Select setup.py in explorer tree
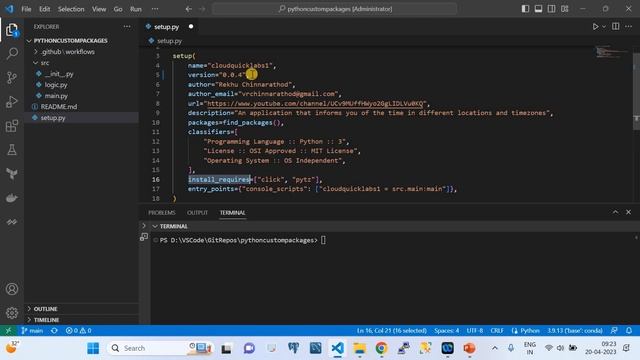 53,118
